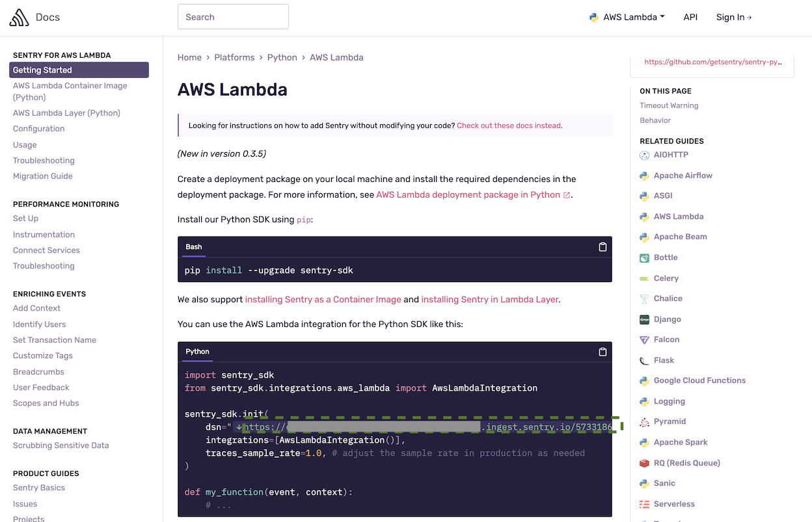
Task: Click the Search input field
Action: (x=233, y=17)
